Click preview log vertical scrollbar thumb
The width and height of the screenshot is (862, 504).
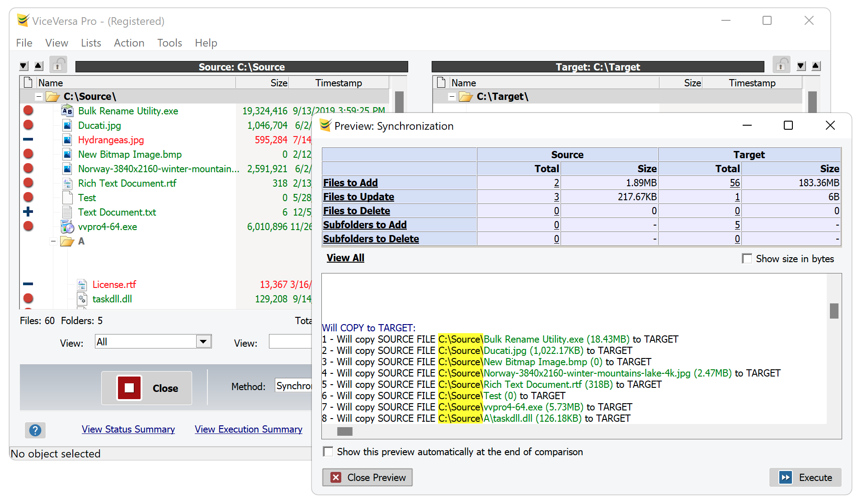[834, 311]
